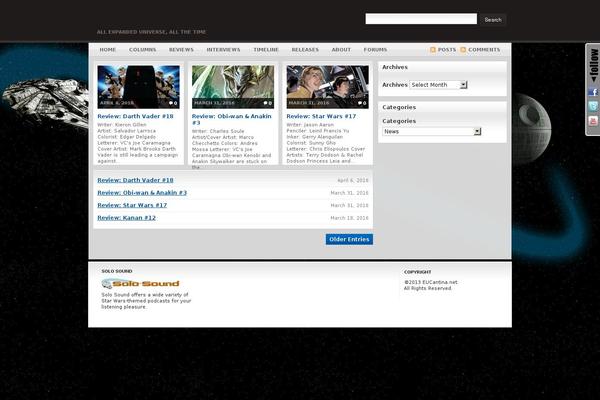Click the 'COPYRIGHT' footer heading
This screenshot has height=400, width=600.
[417, 272]
